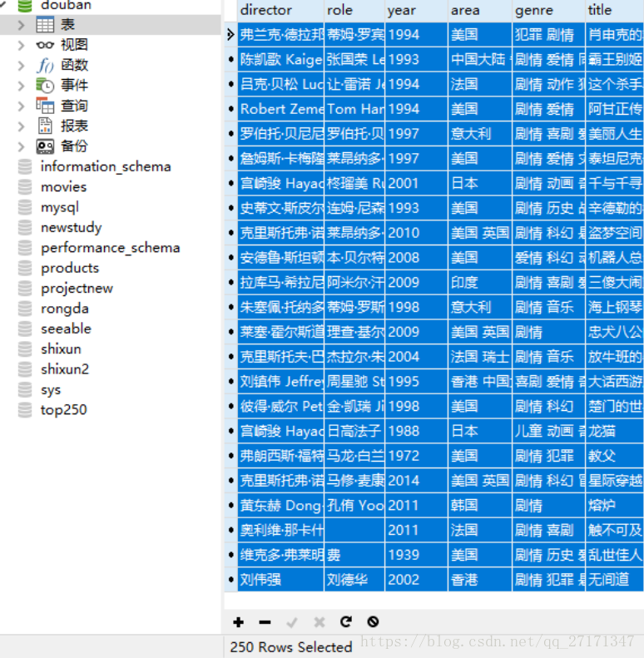Sort by the director column header
Image resolution: width=644 pixels, height=658 pixels.
[x=281, y=10]
